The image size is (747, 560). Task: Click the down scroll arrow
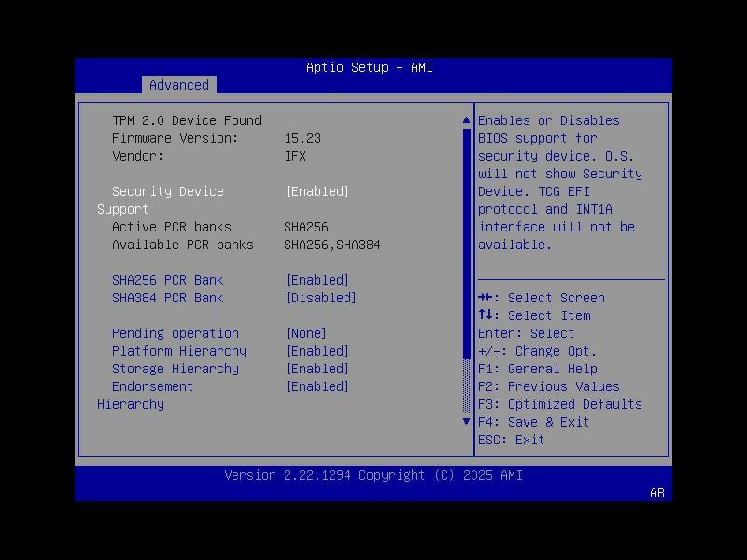pyautogui.click(x=466, y=421)
